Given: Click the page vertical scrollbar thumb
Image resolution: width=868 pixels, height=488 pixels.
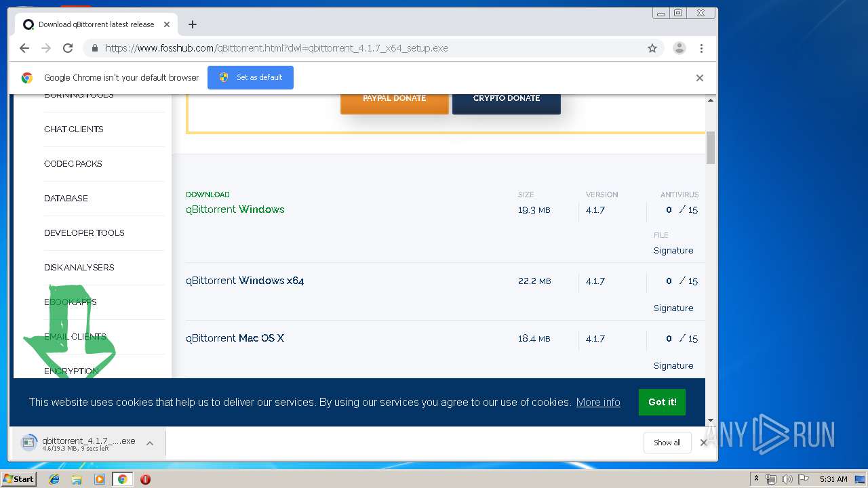Looking at the screenshot, I should 711,148.
